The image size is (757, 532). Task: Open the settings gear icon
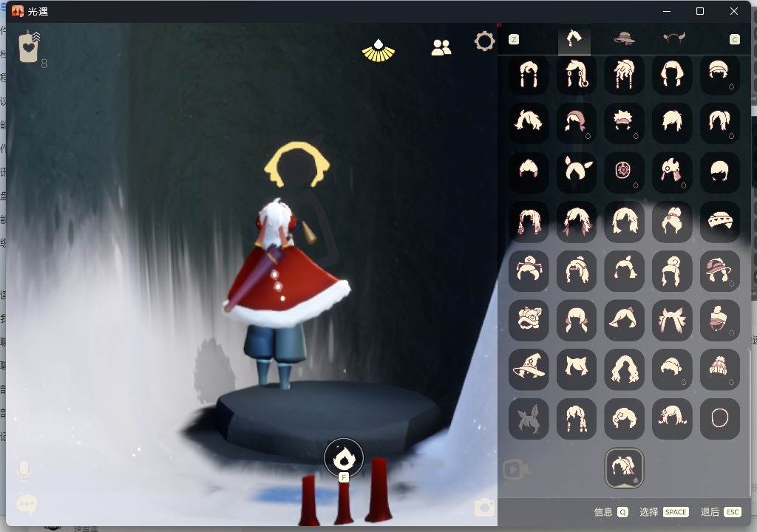tap(485, 41)
